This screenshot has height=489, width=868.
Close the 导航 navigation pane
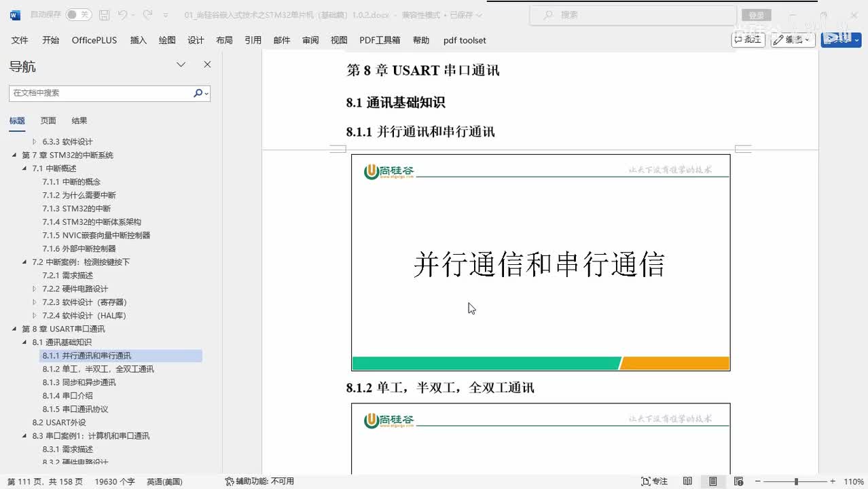[207, 65]
